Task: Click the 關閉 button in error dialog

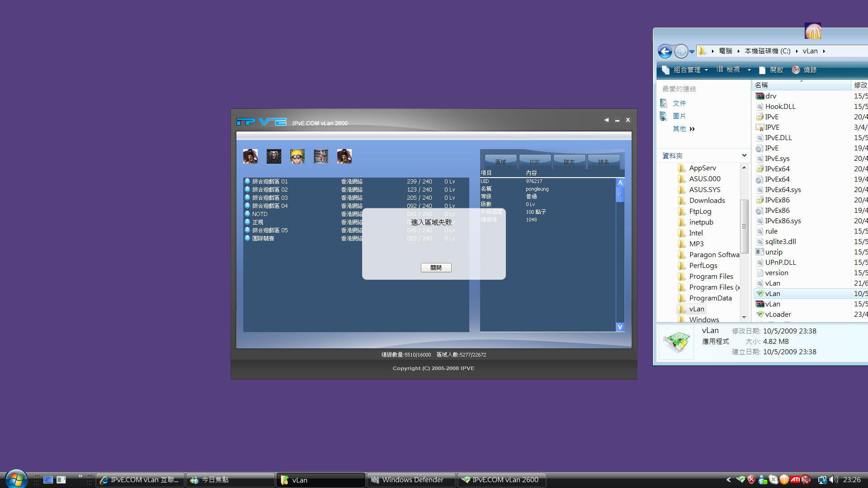Action: 436,268
